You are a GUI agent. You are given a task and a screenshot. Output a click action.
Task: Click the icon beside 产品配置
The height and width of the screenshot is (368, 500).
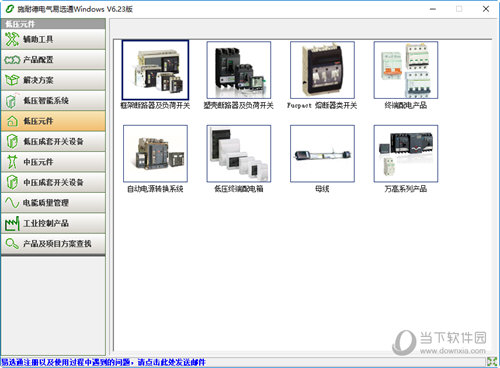(12, 60)
